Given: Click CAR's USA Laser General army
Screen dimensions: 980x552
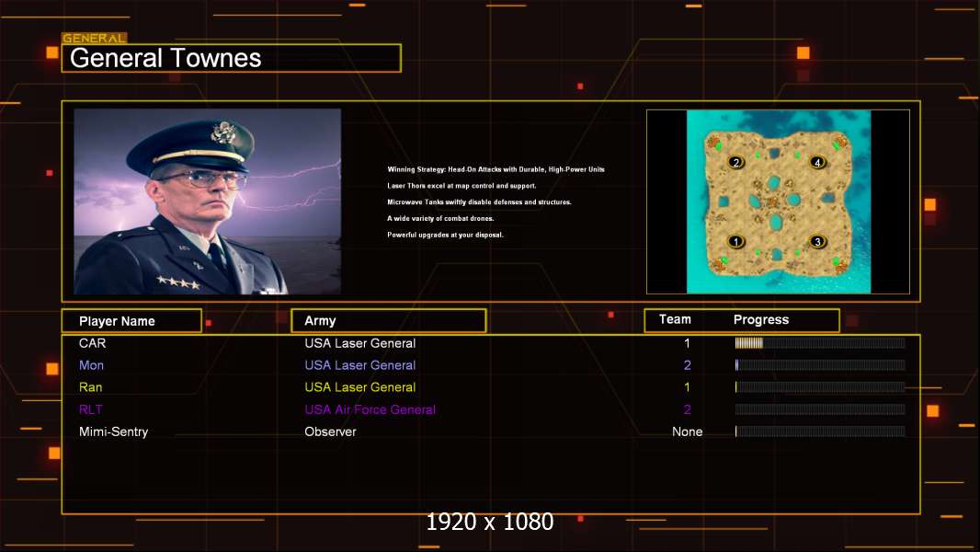Looking at the screenshot, I should [360, 343].
